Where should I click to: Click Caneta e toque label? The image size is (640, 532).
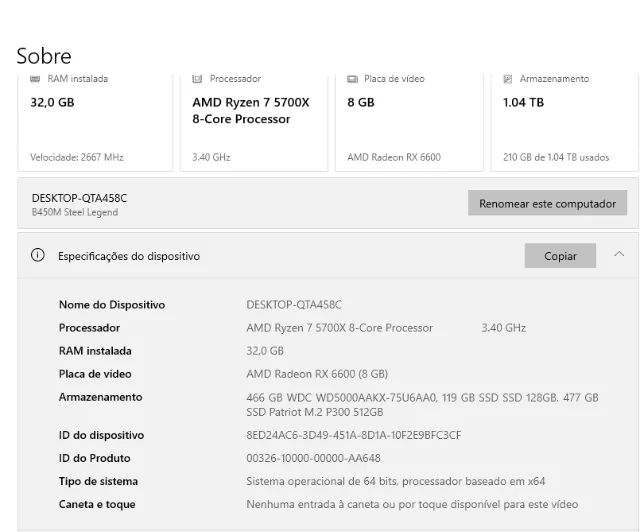click(x=97, y=504)
